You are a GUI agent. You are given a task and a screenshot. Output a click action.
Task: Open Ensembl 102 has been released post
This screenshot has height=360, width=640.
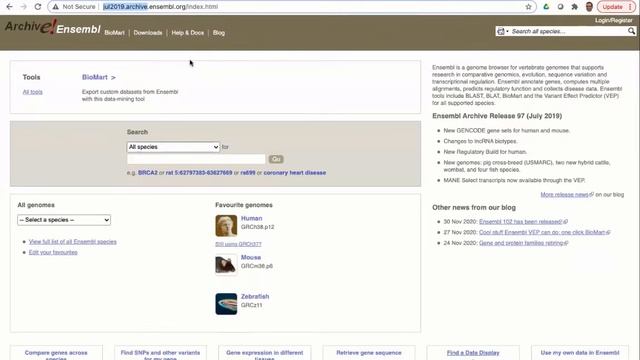tap(523, 222)
